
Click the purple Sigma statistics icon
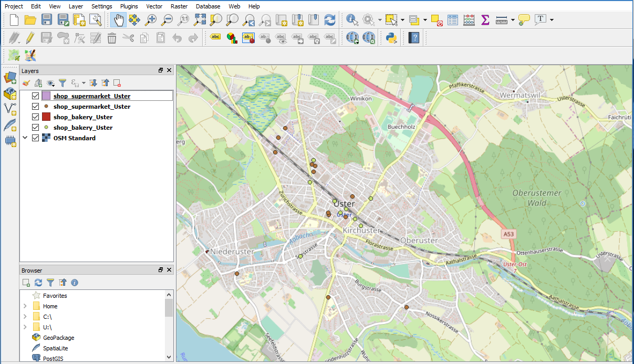(x=485, y=20)
